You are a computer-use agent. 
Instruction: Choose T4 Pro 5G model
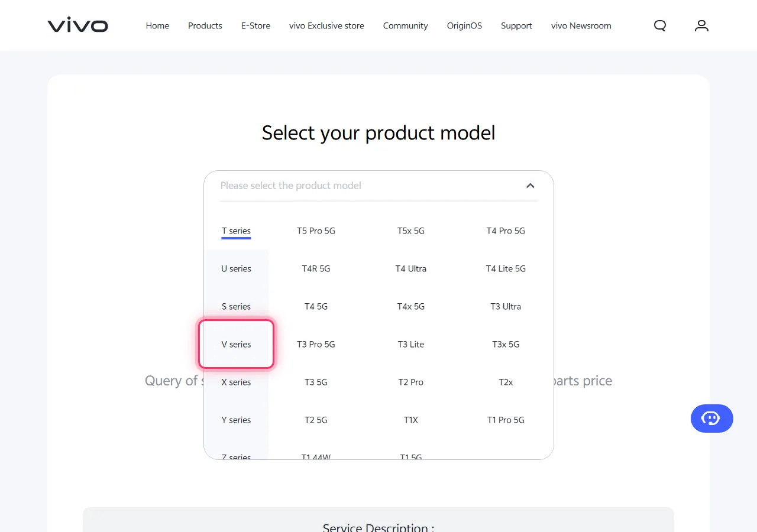[x=506, y=231]
